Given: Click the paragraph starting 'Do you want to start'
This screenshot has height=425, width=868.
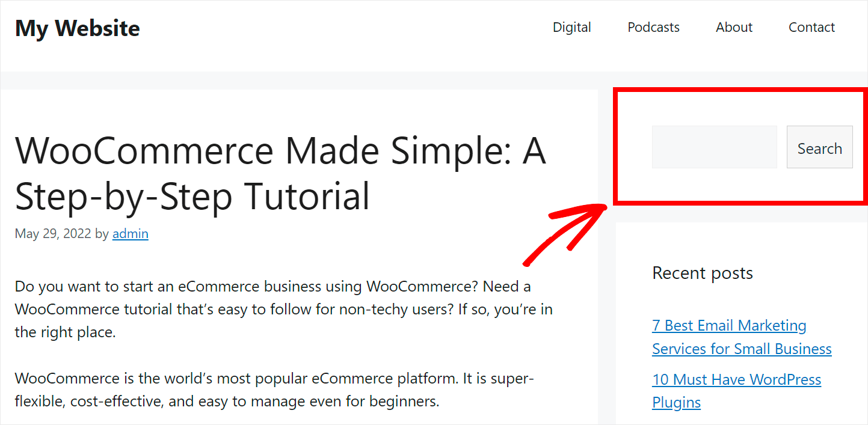Looking at the screenshot, I should click(284, 309).
